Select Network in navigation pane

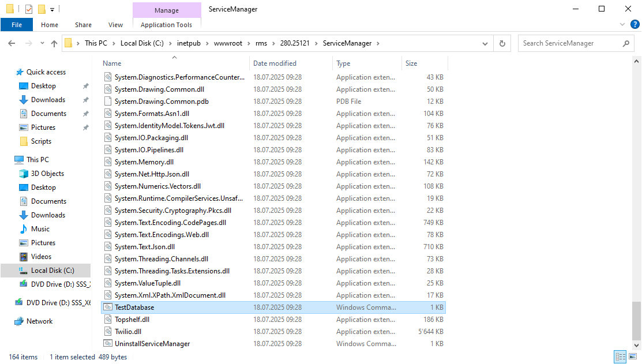(x=39, y=321)
